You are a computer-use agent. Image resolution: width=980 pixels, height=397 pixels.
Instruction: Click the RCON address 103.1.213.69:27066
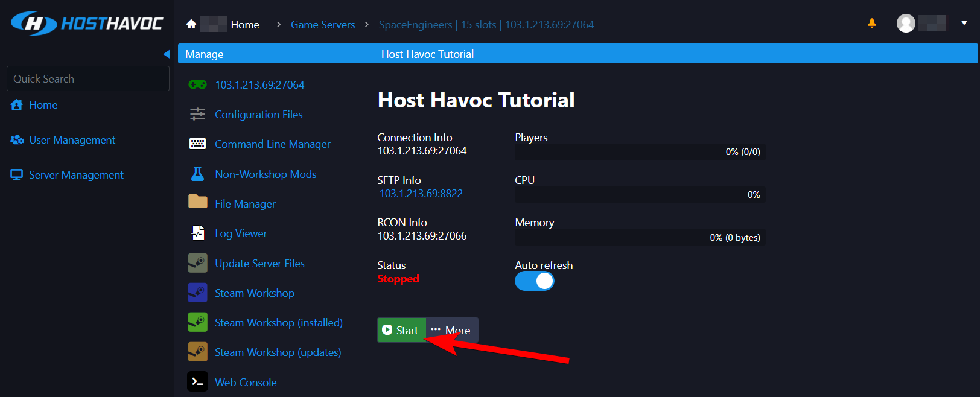pos(422,236)
